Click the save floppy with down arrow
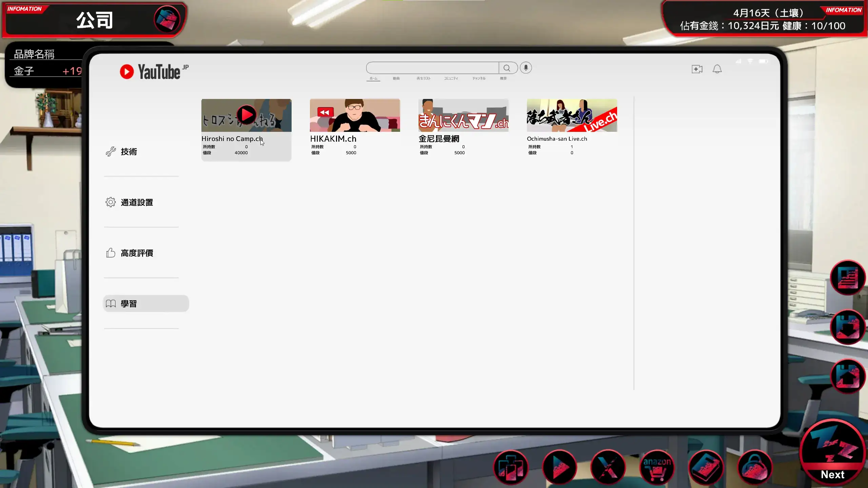The height and width of the screenshot is (488, 868). pyautogui.click(x=848, y=327)
